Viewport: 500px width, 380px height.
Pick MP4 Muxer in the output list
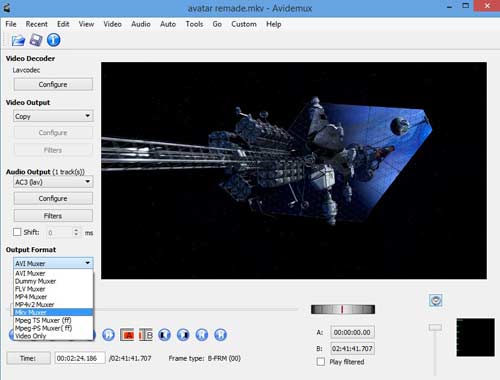53,297
